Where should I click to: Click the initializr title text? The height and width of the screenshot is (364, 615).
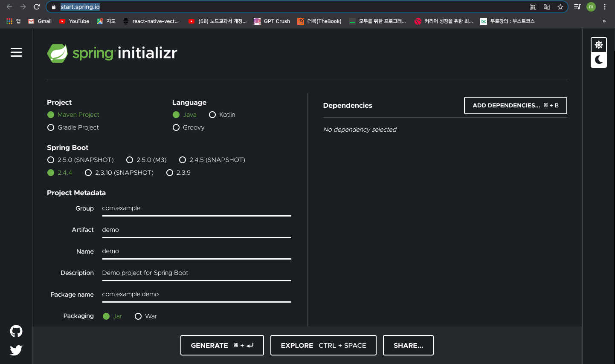point(147,53)
